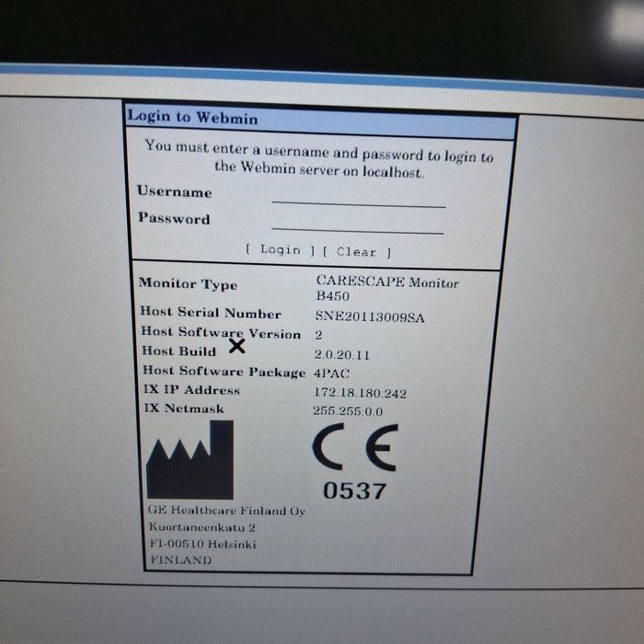Image resolution: width=644 pixels, height=644 pixels.
Task: Click the 'Host Build' label
Action: point(178,351)
